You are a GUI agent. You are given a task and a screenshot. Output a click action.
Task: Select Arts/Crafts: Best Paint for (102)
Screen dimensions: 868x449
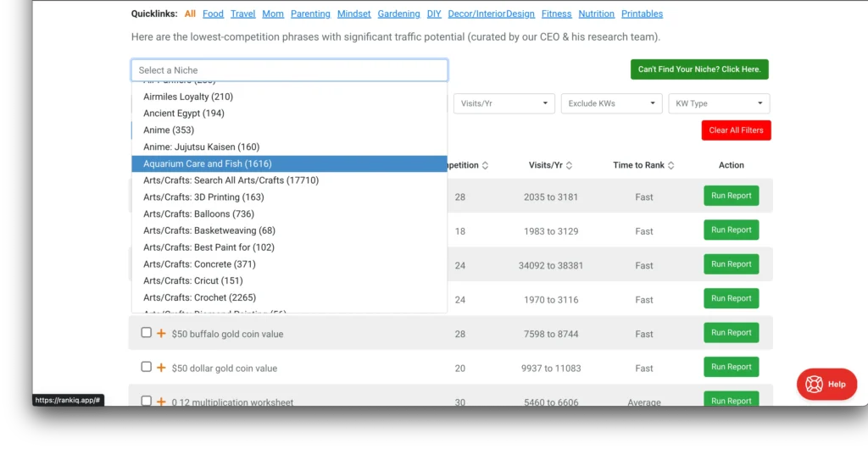[x=289, y=247]
